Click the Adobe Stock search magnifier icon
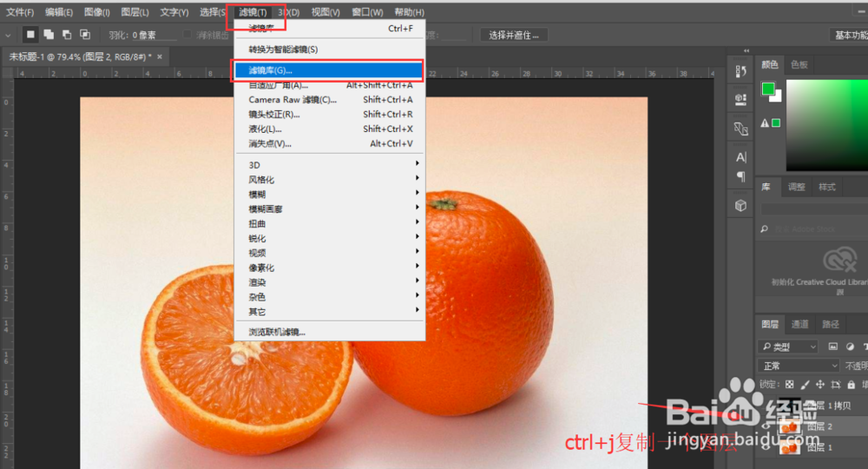The height and width of the screenshot is (469, 868). [x=765, y=228]
